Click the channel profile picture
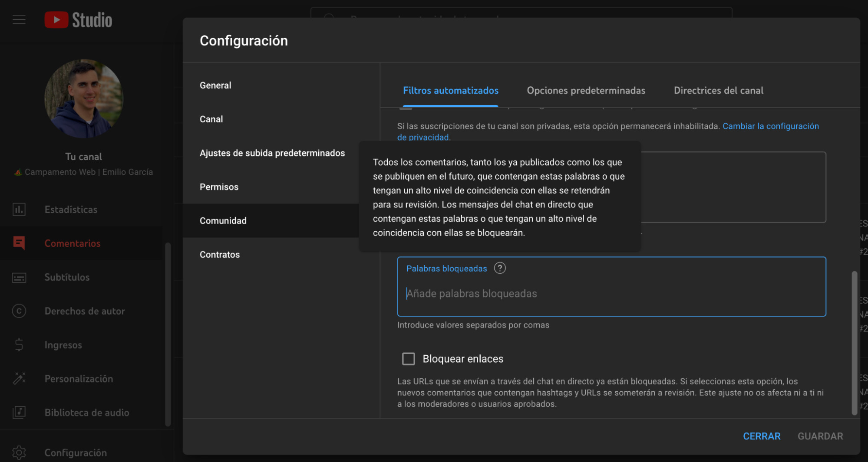 click(83, 98)
